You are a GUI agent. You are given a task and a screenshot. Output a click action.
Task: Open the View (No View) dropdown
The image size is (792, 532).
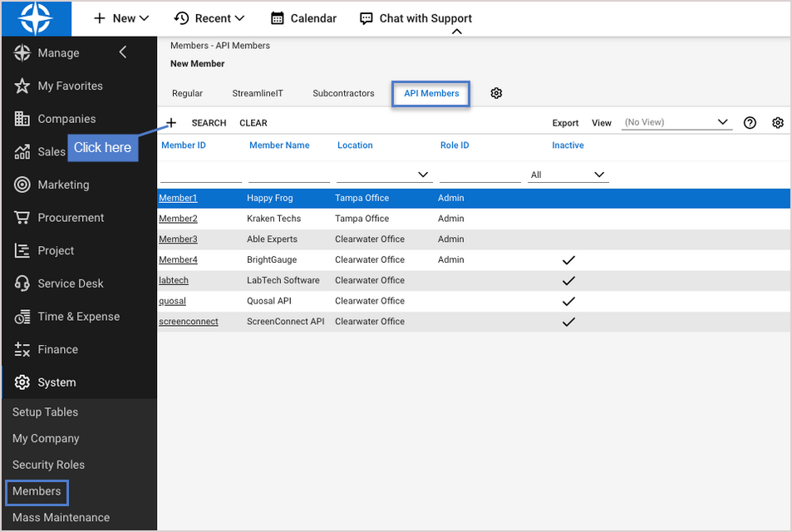click(x=676, y=122)
